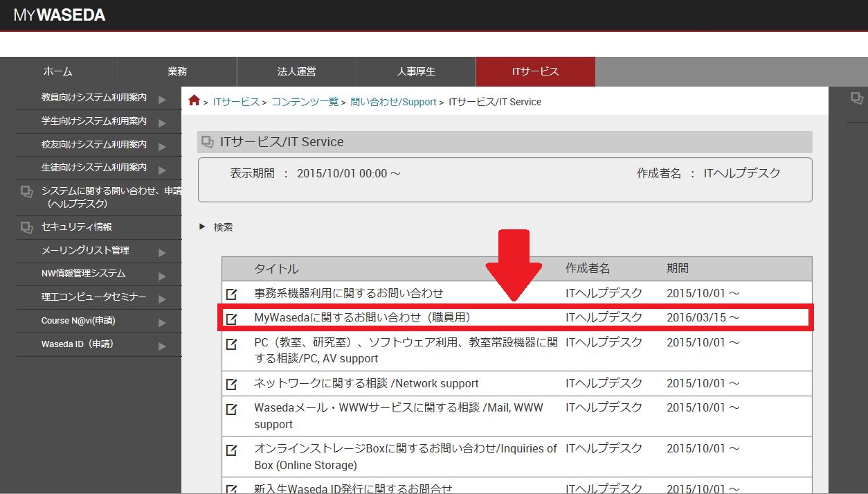Follow the 問い合わせ/Support breadcrumb link
Image resolution: width=868 pixels, height=494 pixels.
tap(394, 102)
